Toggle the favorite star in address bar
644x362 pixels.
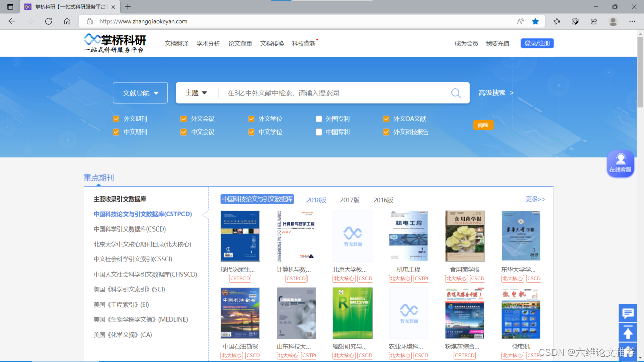pyautogui.click(x=535, y=21)
